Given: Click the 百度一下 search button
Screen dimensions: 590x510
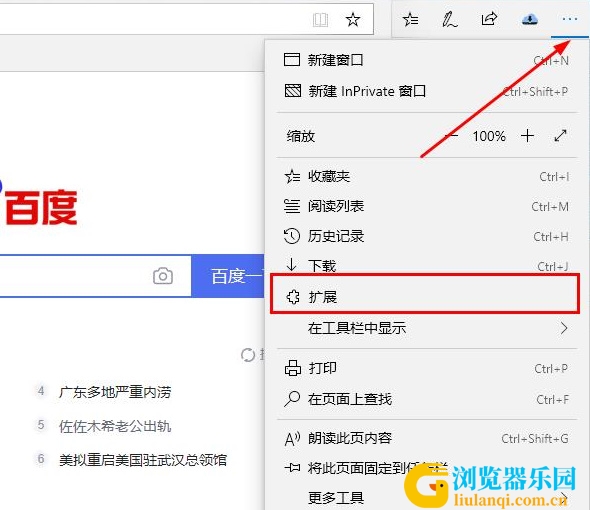Looking at the screenshot, I should (228, 276).
